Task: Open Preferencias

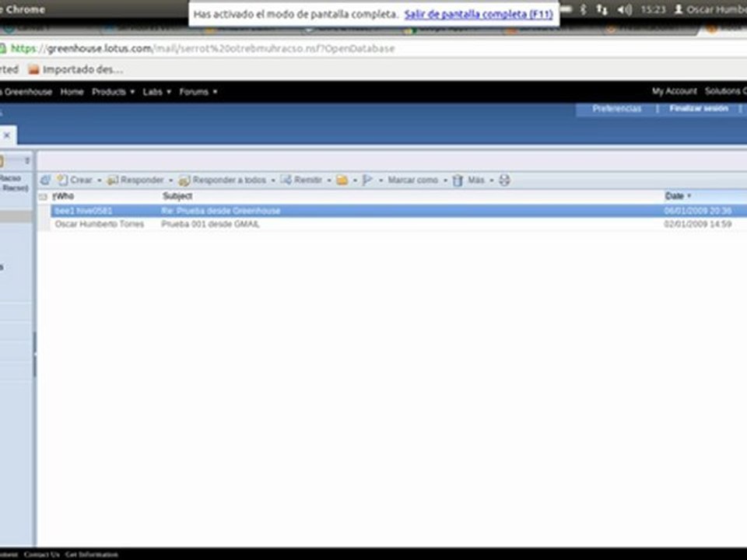Action: coord(617,109)
